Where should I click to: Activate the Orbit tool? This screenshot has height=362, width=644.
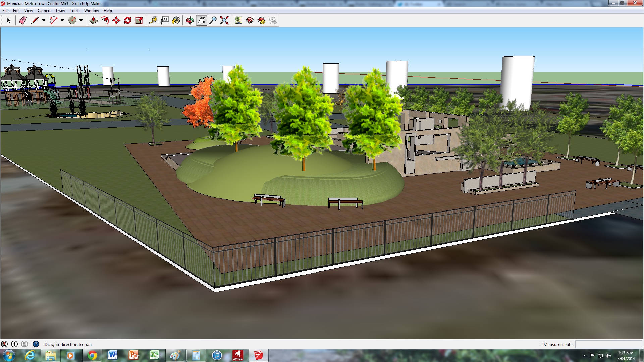pyautogui.click(x=190, y=21)
